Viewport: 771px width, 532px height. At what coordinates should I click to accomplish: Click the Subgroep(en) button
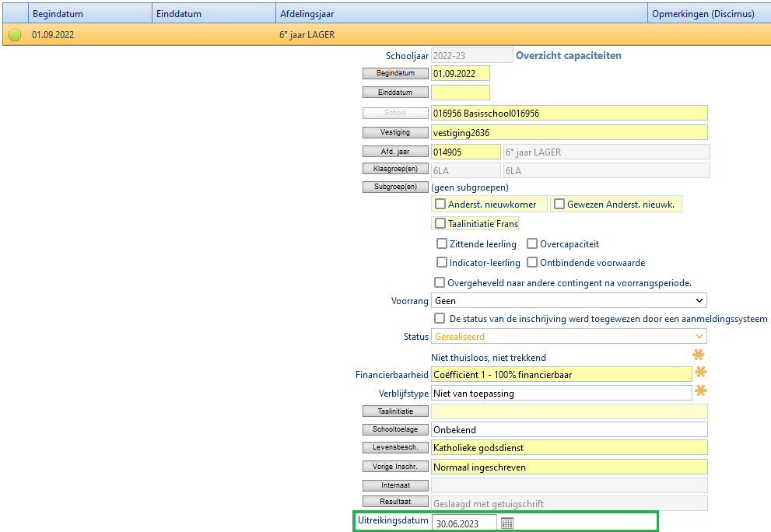(395, 187)
